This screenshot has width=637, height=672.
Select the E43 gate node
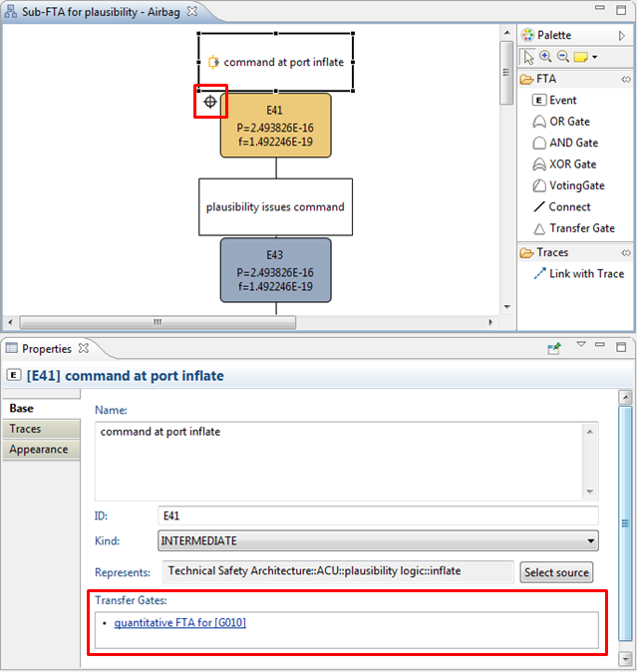[x=276, y=270]
